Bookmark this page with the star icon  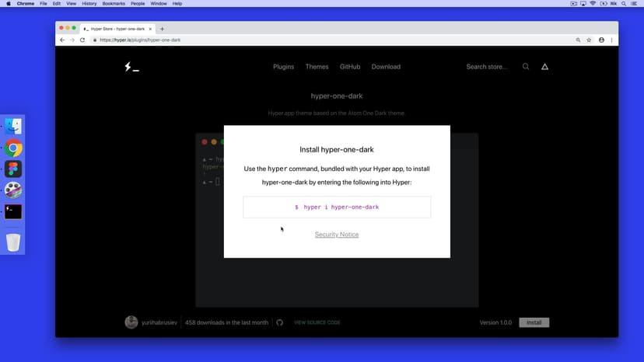[x=589, y=40]
